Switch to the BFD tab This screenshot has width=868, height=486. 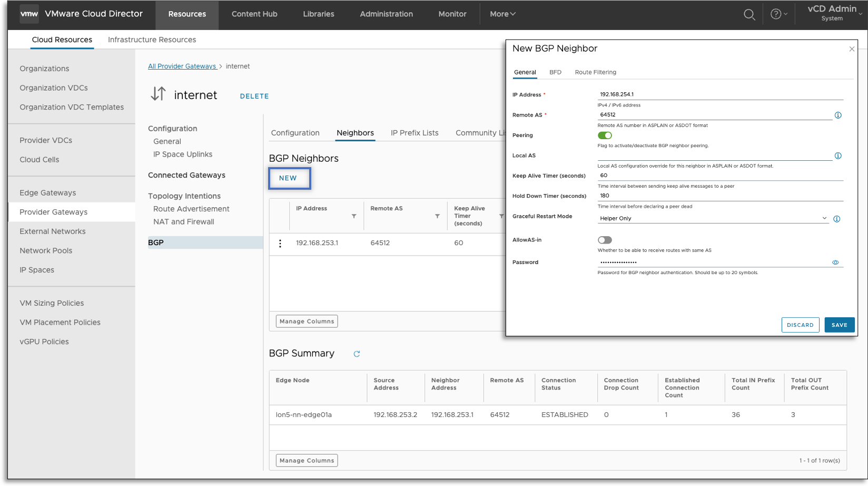(555, 72)
